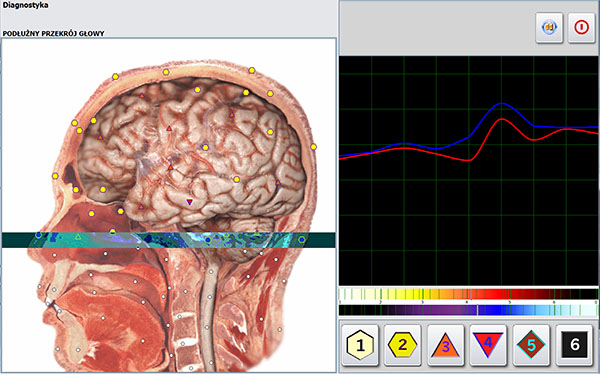The width and height of the screenshot is (600, 374).
Task: Select level 4 red inverted triangle button
Action: point(488,345)
